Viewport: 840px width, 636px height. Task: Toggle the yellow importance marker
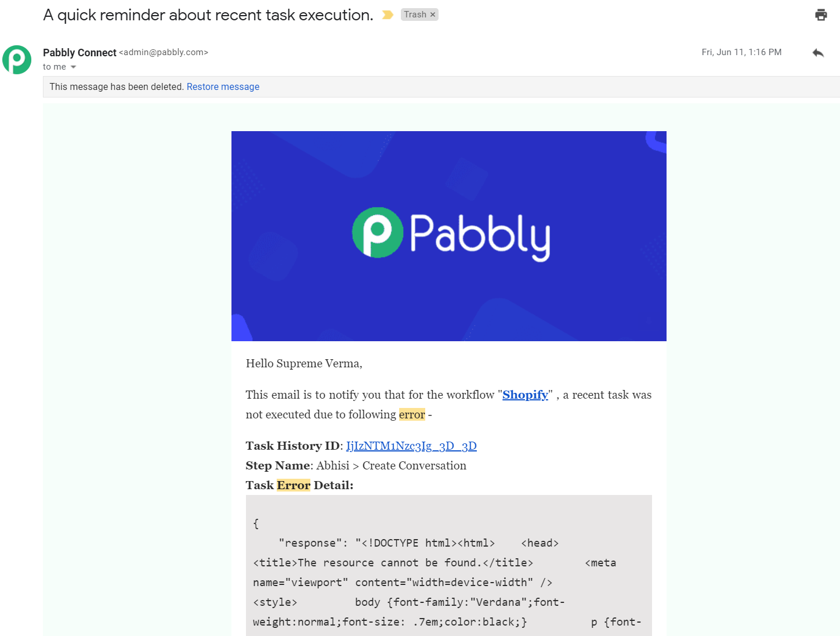[388, 15]
